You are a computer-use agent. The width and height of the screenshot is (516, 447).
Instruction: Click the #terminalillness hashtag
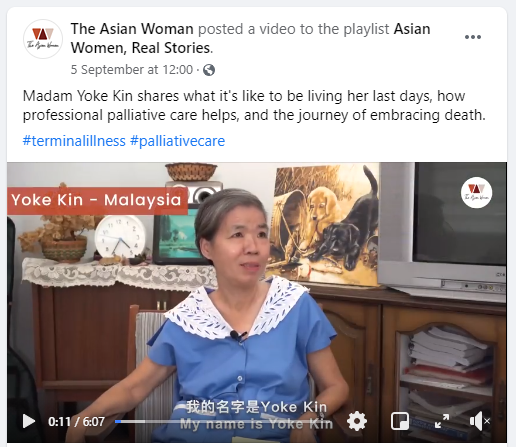[x=74, y=141]
